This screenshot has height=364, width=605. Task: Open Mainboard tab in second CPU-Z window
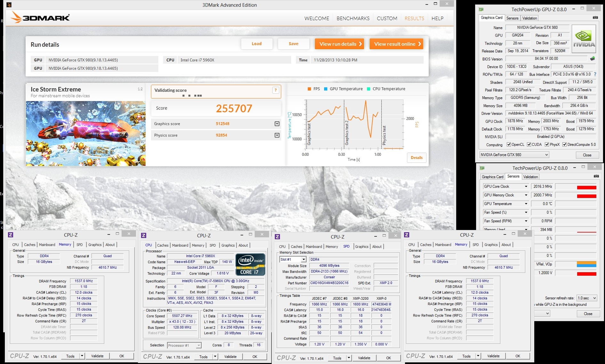tap(180, 245)
